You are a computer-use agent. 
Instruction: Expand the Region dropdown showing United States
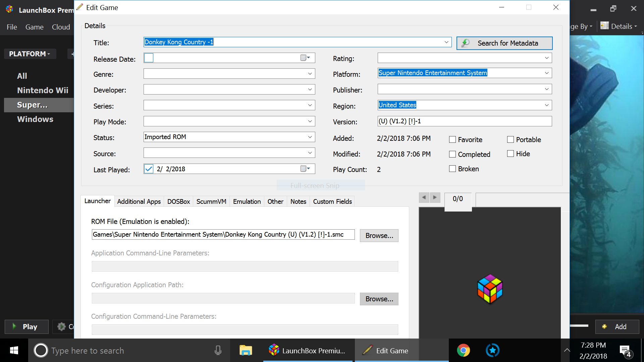click(547, 105)
